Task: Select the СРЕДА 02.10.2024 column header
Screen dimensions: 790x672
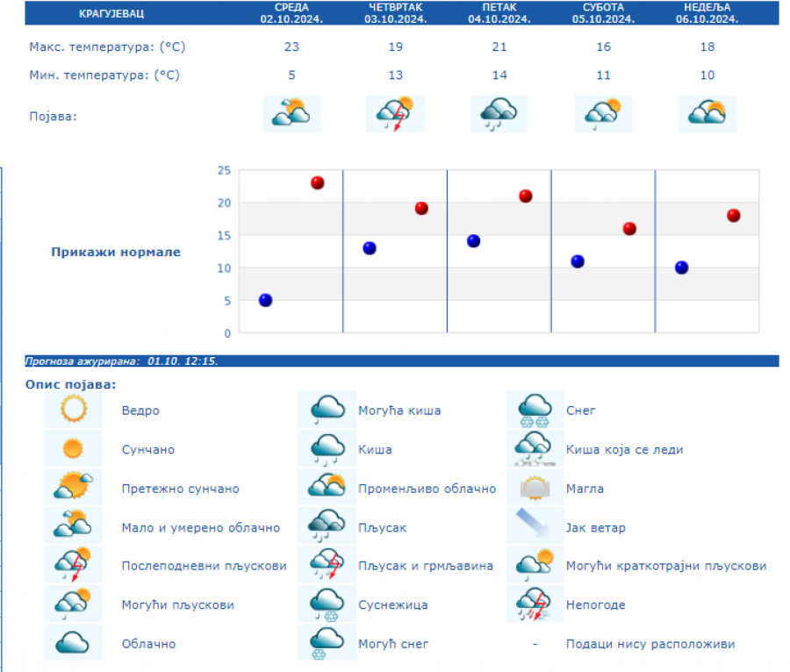Action: [x=291, y=13]
